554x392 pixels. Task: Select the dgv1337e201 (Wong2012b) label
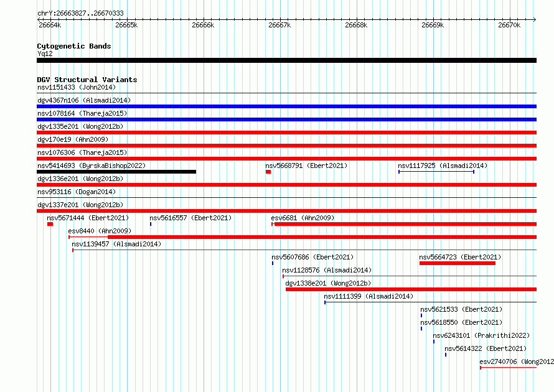[x=80, y=205]
